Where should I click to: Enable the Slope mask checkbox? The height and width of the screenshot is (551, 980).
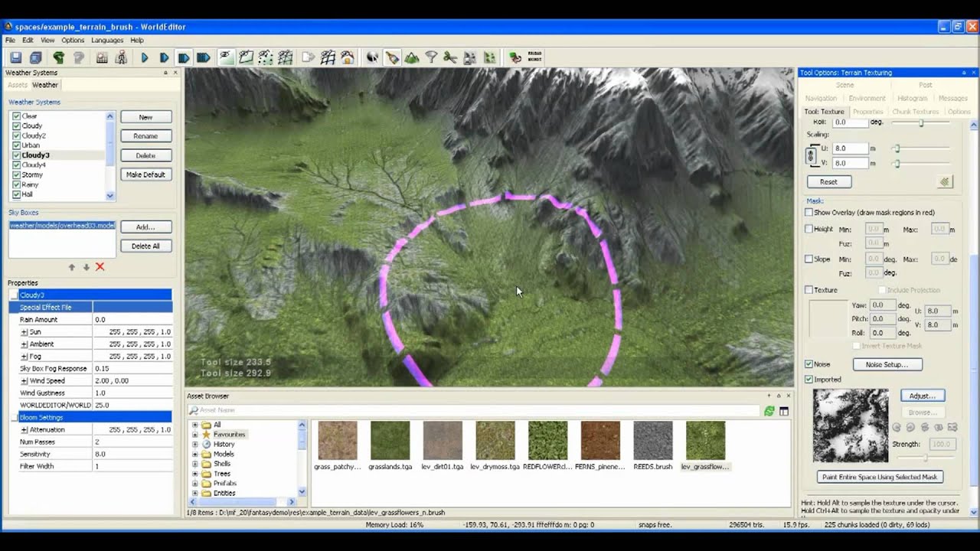808,259
